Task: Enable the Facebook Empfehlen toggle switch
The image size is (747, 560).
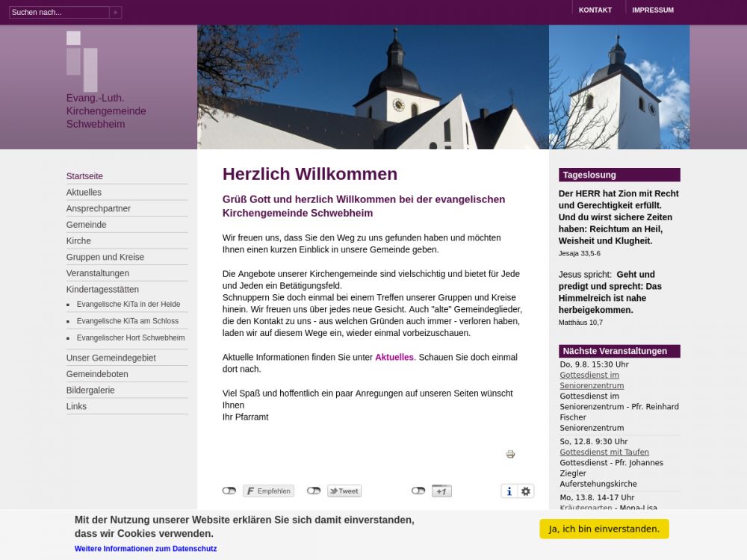Action: click(229, 491)
